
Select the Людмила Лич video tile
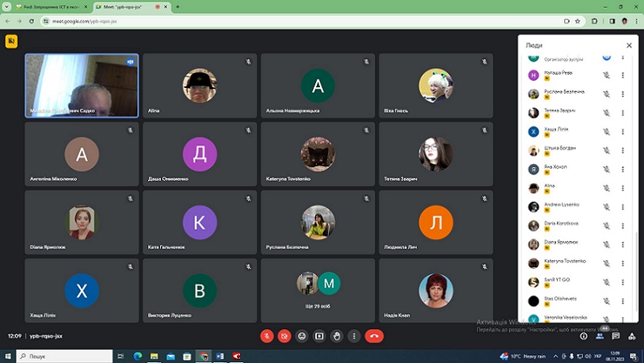pos(436,222)
